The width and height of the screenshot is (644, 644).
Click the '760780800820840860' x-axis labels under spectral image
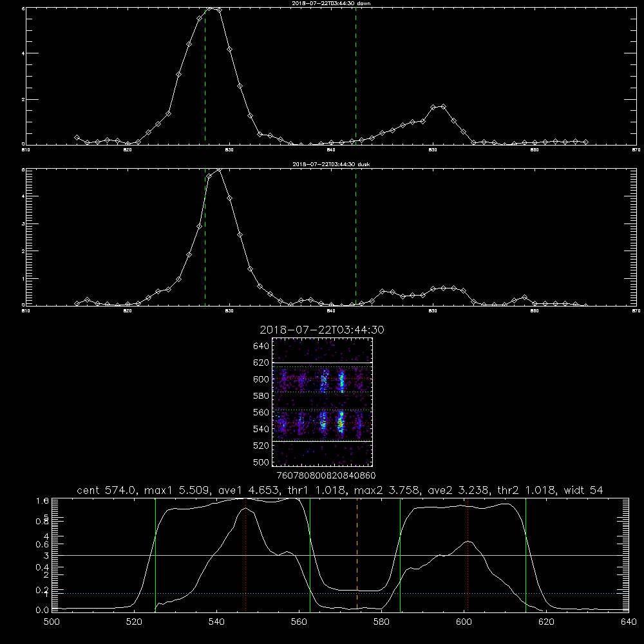click(x=326, y=475)
